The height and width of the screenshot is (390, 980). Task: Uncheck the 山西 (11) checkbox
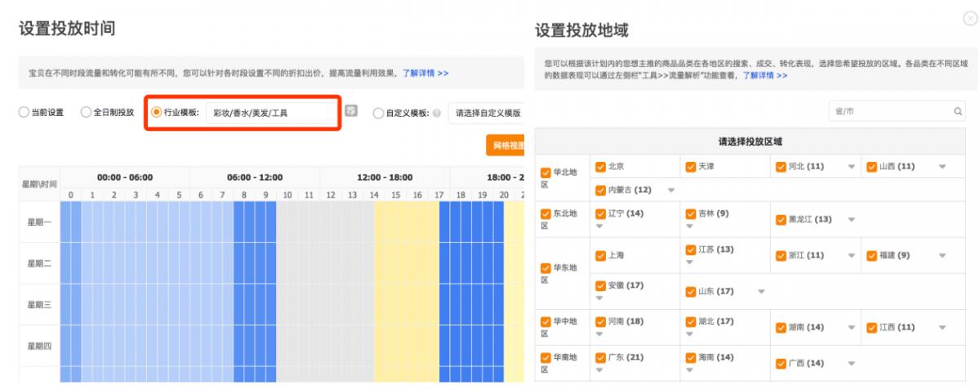click(x=871, y=167)
